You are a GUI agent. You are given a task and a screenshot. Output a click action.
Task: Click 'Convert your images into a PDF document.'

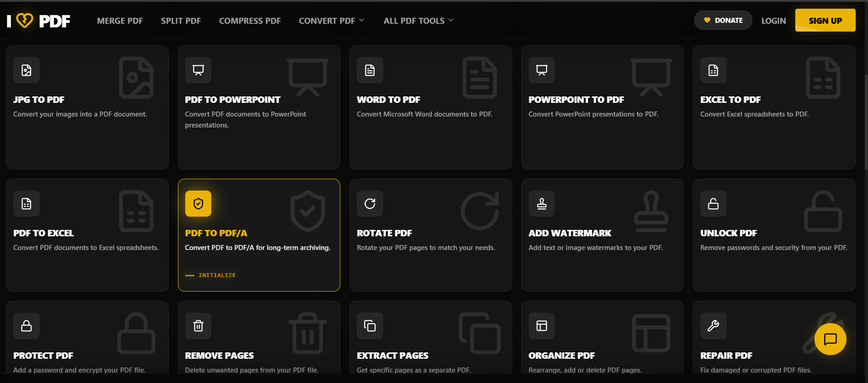pyautogui.click(x=80, y=114)
